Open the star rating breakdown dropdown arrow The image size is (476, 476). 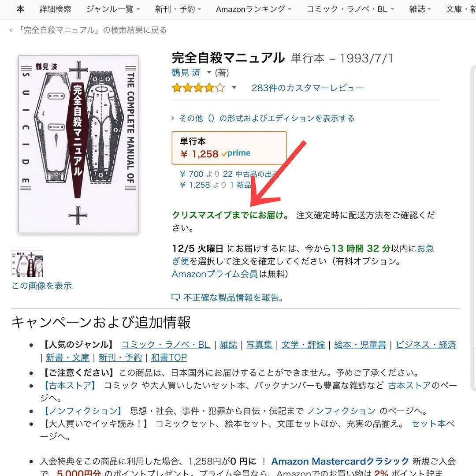234,88
